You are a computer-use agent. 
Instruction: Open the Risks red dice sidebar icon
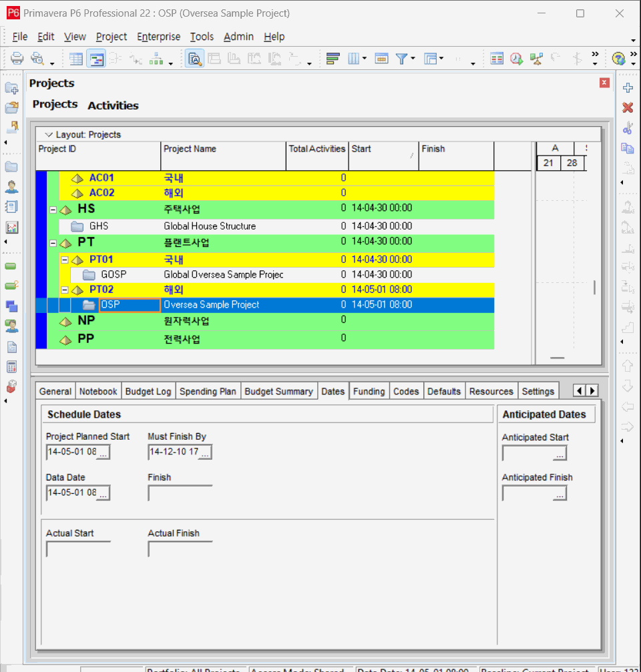pos(11,386)
